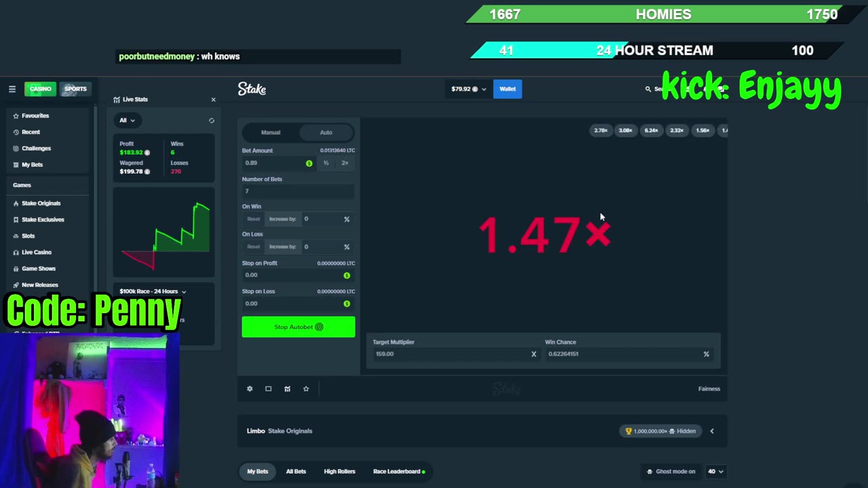Click the Win Chance field
This screenshot has height=488, width=868.
coord(629,354)
